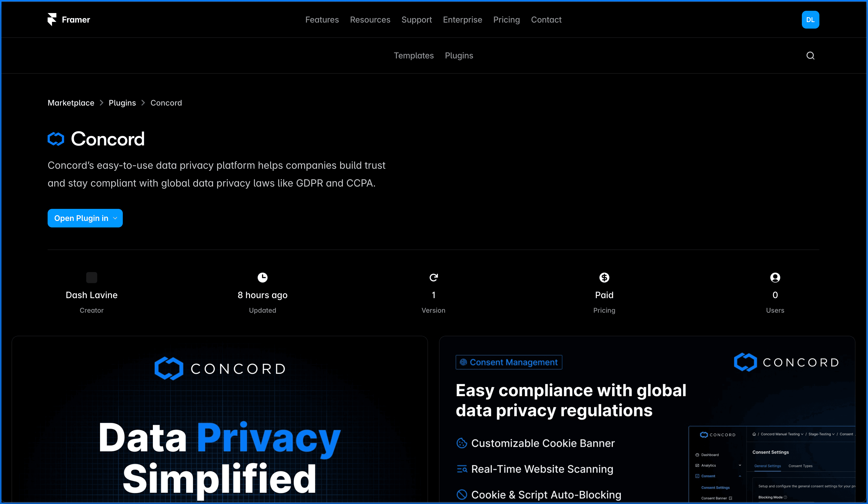Switch to the Plugins tab
The image size is (868, 504).
(x=459, y=55)
